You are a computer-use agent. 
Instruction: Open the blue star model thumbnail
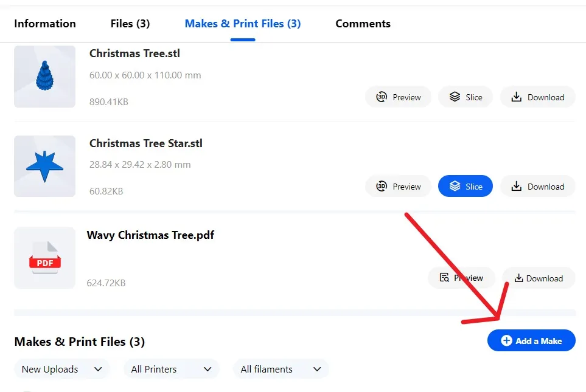(x=45, y=166)
